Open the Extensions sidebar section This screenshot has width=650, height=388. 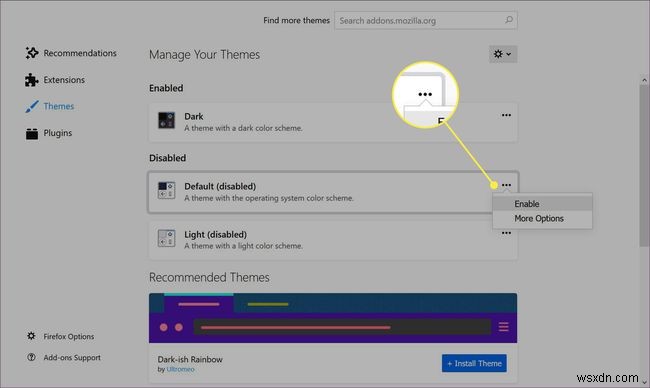[55, 80]
